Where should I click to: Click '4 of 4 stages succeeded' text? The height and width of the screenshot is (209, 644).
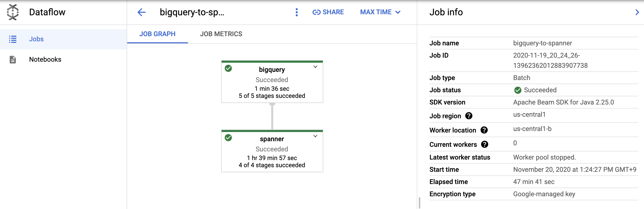click(272, 165)
